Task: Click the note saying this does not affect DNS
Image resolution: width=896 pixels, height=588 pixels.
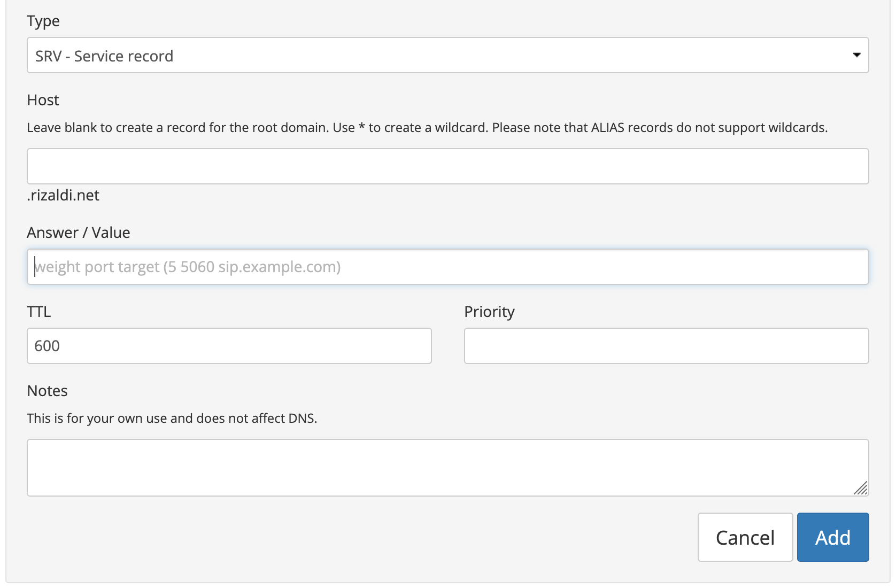Action: coord(172,418)
